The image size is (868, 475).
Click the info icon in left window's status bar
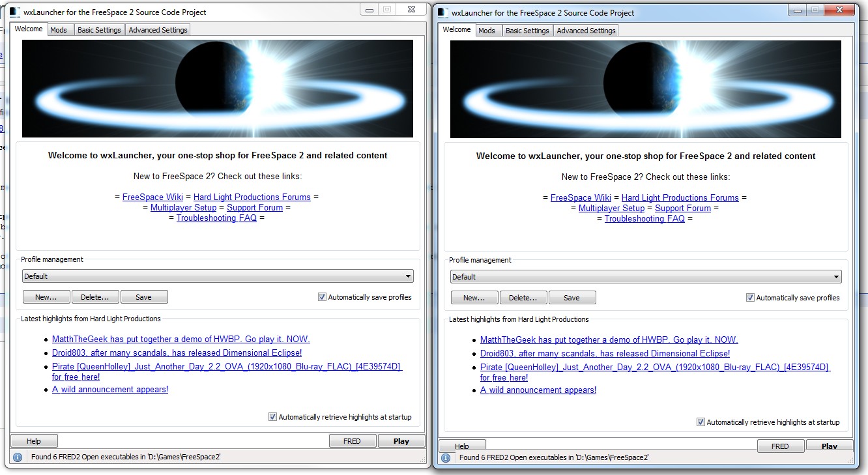18,457
